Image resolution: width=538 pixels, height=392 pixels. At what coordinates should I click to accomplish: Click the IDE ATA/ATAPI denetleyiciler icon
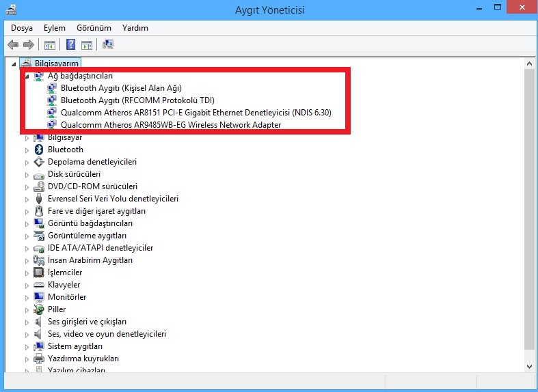tap(39, 248)
